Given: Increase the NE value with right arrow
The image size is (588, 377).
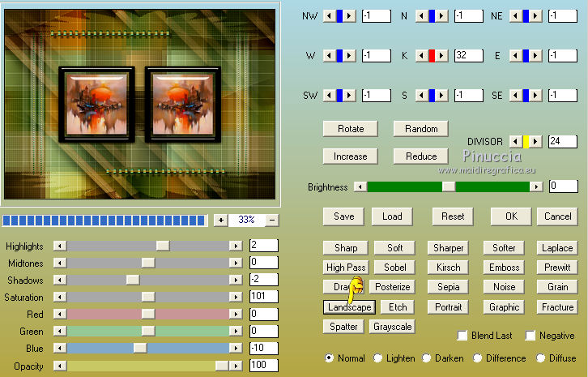Looking at the screenshot, I should tap(535, 15).
